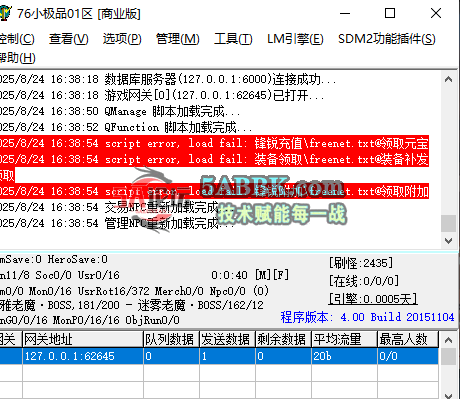460x399 pixels.
Task: Select gateway row 127.0.0.1:62645
Action: pos(219,356)
